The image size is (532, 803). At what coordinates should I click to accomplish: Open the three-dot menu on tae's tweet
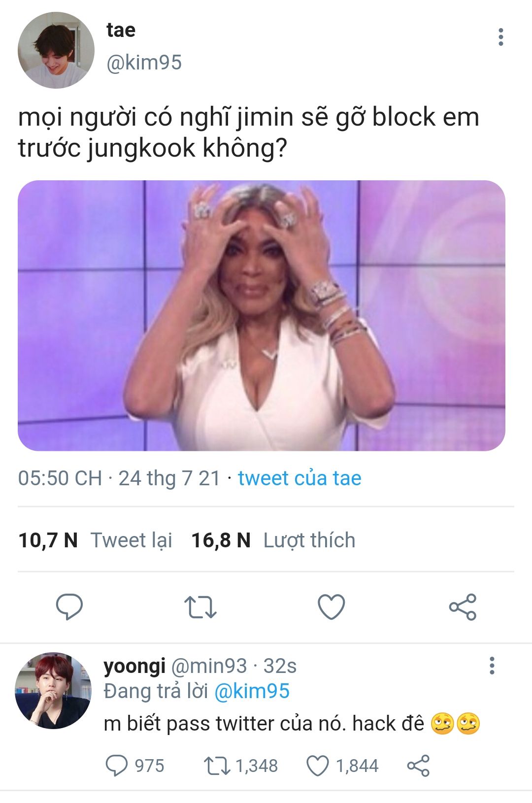pyautogui.click(x=500, y=37)
